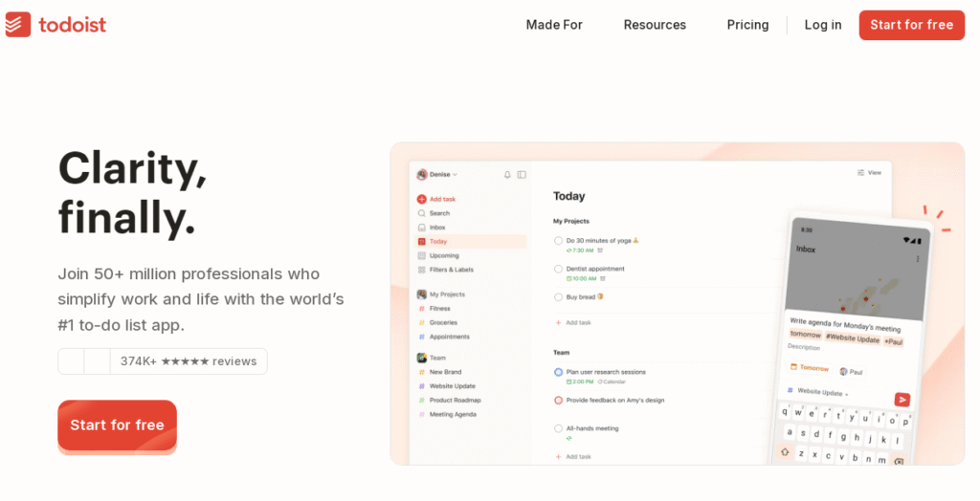This screenshot has width=980, height=501.
Task: Click Log in link
Action: [822, 25]
